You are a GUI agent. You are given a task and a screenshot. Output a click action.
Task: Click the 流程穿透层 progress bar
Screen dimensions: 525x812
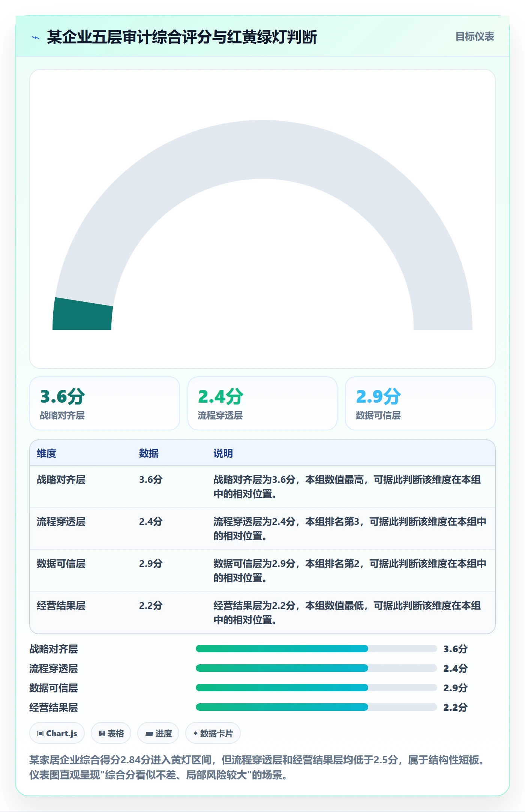coord(316,668)
